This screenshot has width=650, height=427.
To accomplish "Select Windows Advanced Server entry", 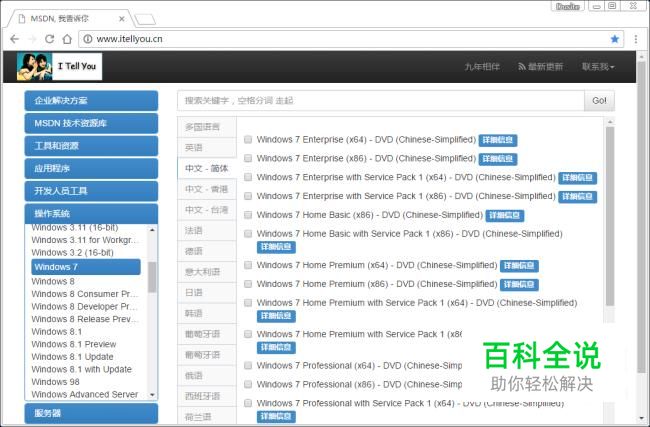I will pos(85,394).
